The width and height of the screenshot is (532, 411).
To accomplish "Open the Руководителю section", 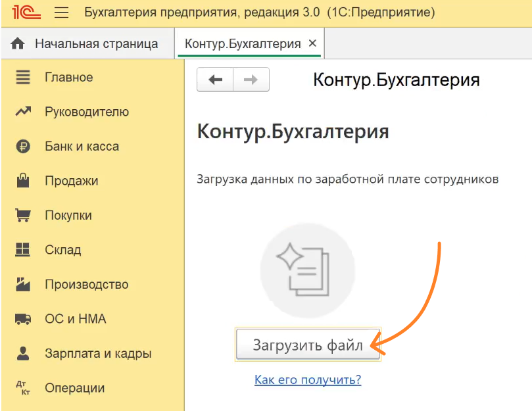I will (x=87, y=112).
